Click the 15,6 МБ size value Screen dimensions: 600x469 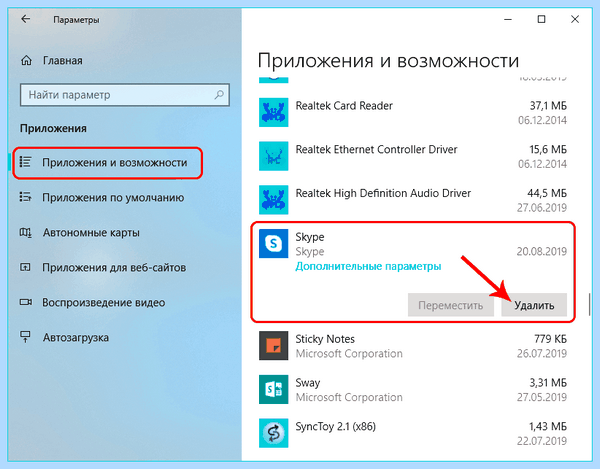point(548,149)
